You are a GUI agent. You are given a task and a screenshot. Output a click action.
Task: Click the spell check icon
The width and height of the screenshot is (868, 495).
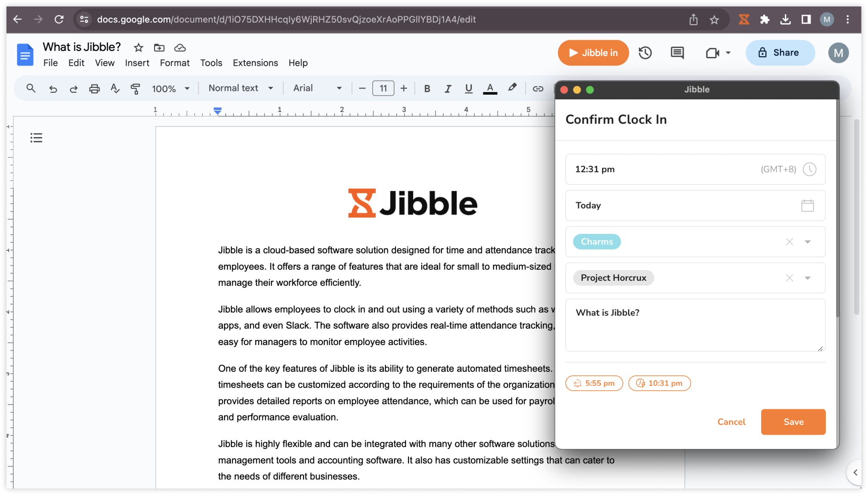[x=115, y=89]
